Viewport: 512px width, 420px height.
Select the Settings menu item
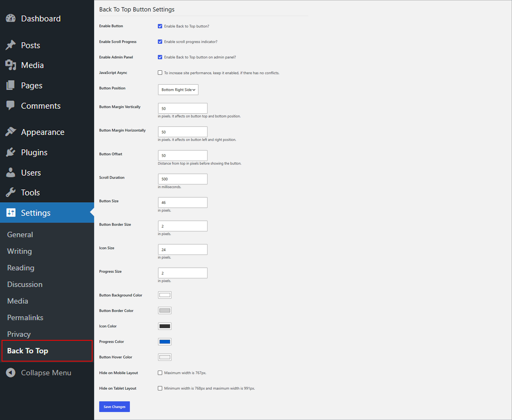pos(47,213)
